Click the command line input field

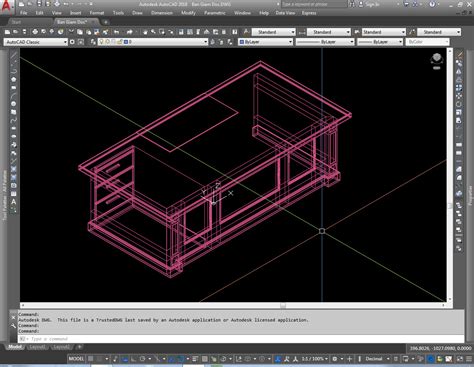[x=241, y=339]
